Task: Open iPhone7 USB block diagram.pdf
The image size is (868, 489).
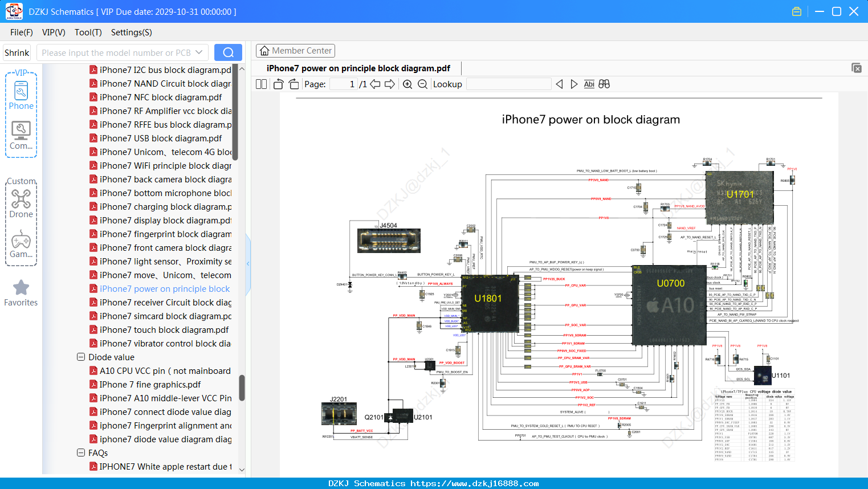Action: 156,138
